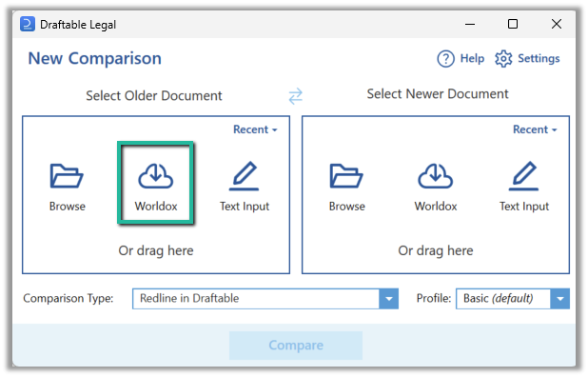
Task: Click newer document drag-here drop area
Action: pos(436,250)
